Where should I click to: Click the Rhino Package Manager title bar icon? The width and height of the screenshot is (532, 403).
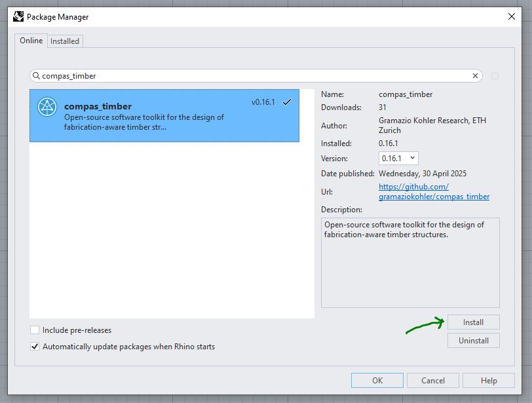tap(18, 16)
